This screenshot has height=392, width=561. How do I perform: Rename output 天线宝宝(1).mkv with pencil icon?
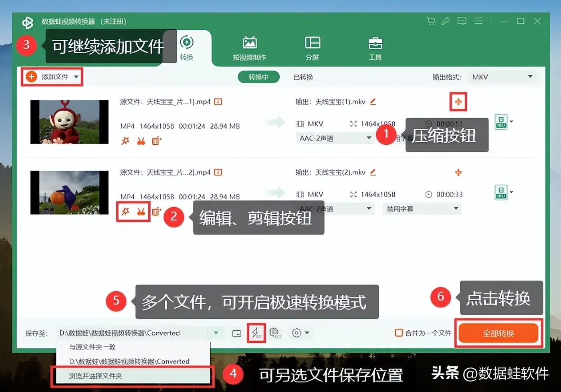point(373,102)
